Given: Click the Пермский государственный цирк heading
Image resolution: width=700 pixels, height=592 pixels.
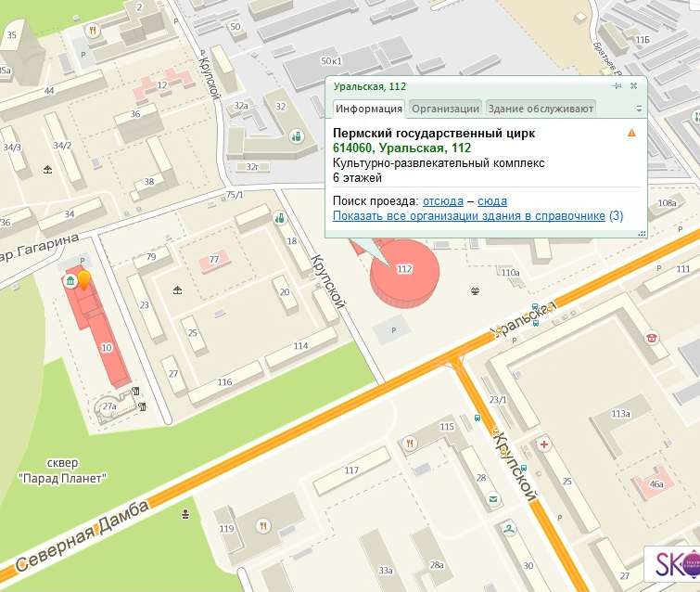Looking at the screenshot, I should pos(434,133).
